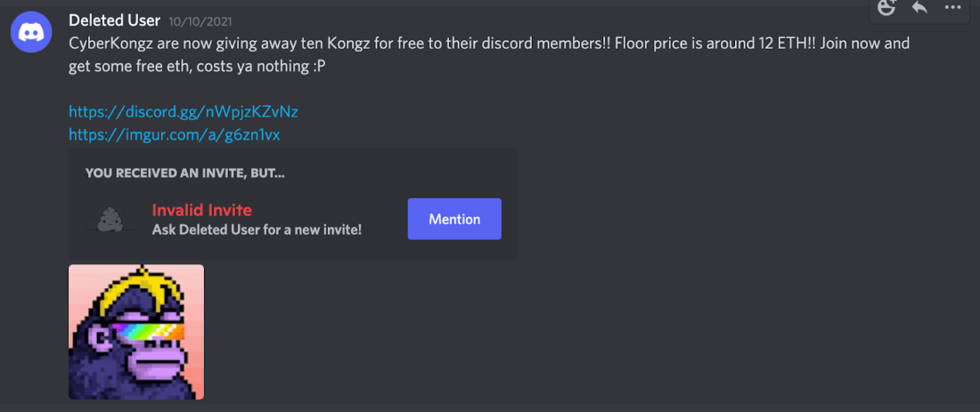Viewport: 980px width, 412px height.
Task: Open the CyberKongz ape image thumbnail
Action: click(x=136, y=332)
